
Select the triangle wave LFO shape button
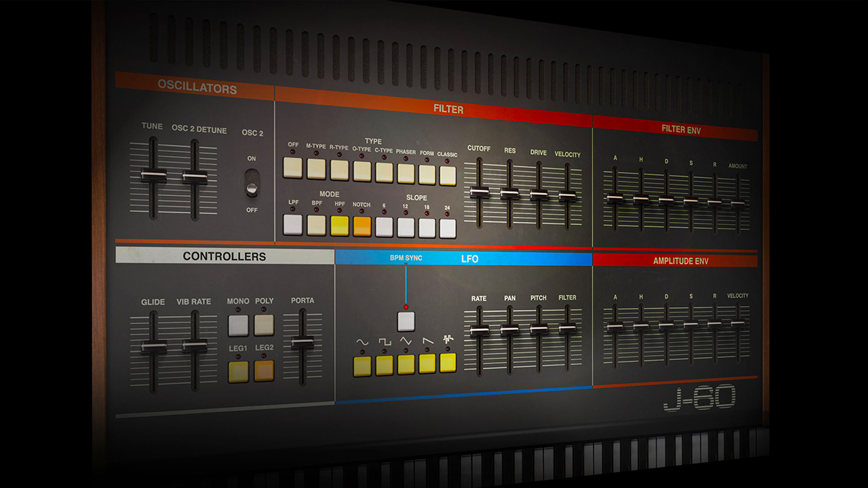(406, 364)
